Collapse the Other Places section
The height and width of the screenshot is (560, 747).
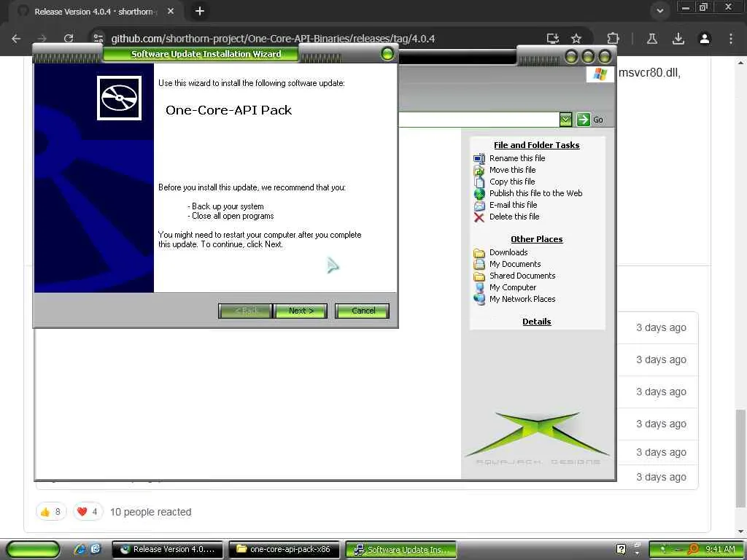[536, 239]
